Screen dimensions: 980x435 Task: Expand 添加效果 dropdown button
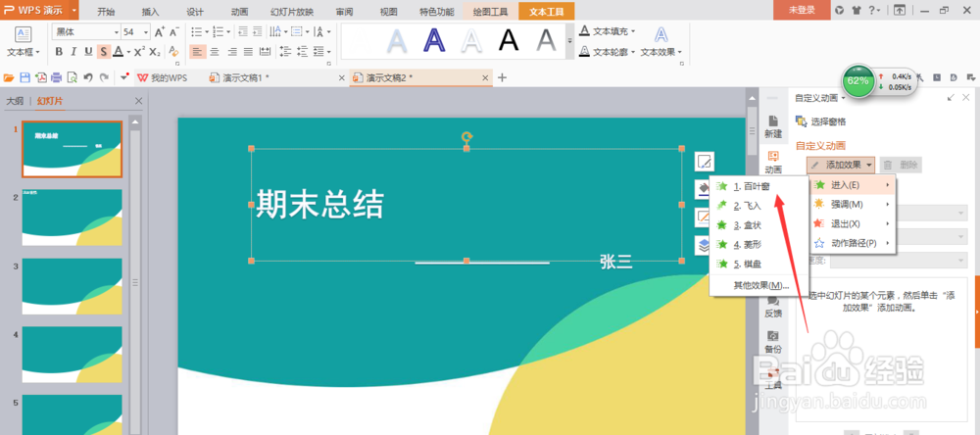(841, 165)
